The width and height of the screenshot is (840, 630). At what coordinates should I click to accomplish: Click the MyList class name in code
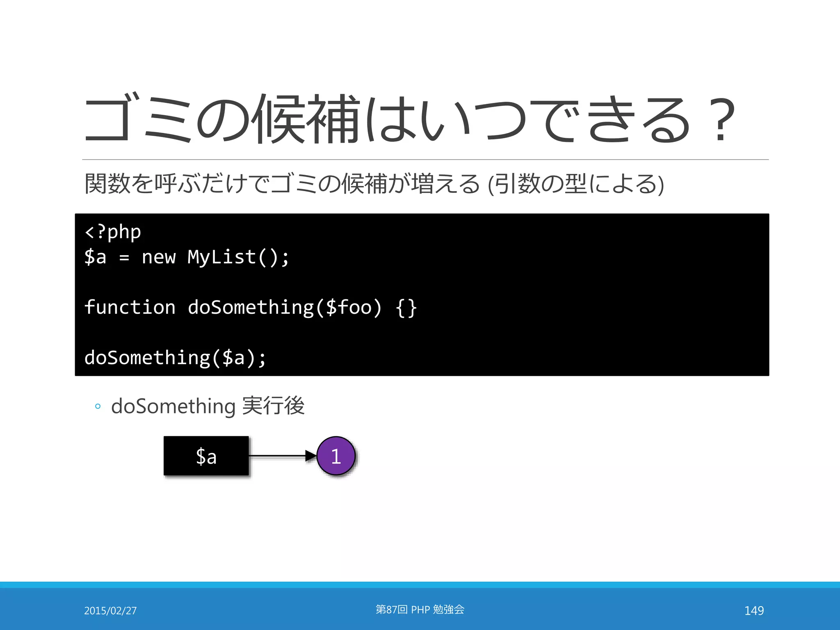tap(221, 258)
